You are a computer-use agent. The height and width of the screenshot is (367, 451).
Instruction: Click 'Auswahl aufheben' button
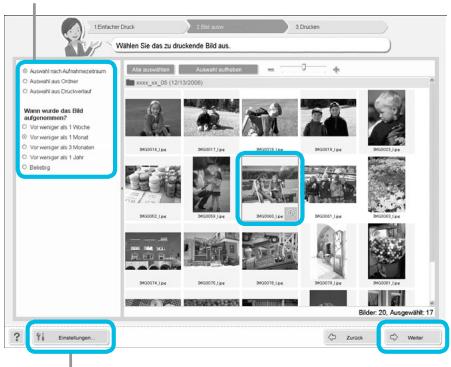pos(218,69)
